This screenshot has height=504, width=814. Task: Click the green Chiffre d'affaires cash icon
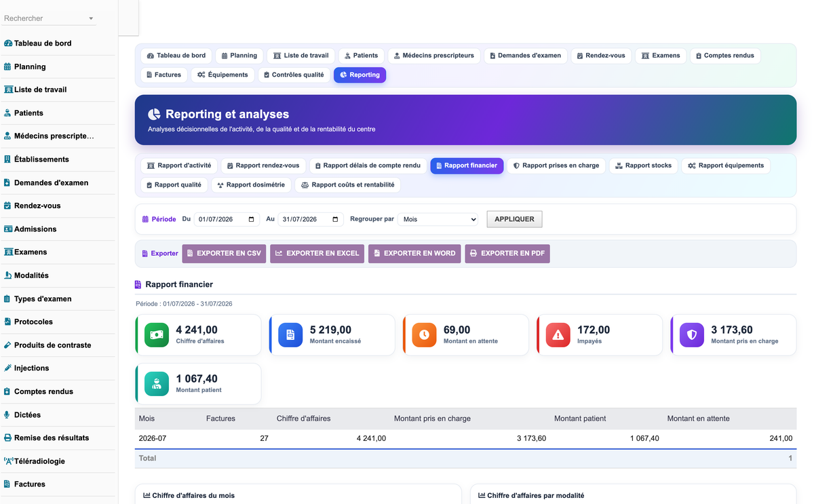157,335
